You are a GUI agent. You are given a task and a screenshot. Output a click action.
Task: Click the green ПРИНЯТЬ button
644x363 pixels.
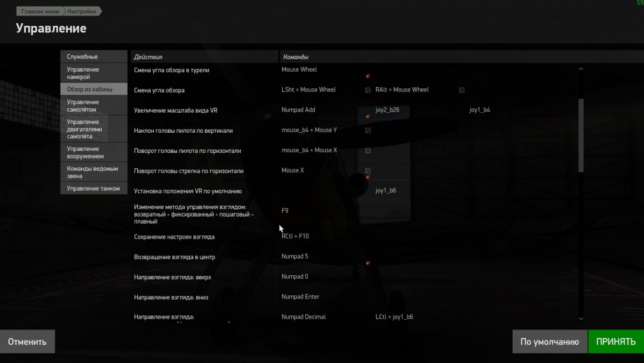click(x=616, y=342)
